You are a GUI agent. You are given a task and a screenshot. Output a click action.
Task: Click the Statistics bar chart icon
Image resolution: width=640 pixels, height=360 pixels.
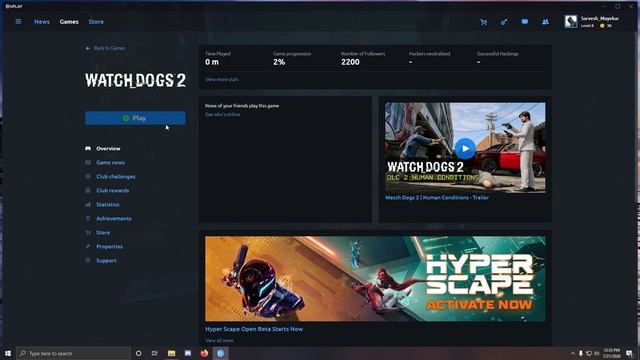[88, 204]
